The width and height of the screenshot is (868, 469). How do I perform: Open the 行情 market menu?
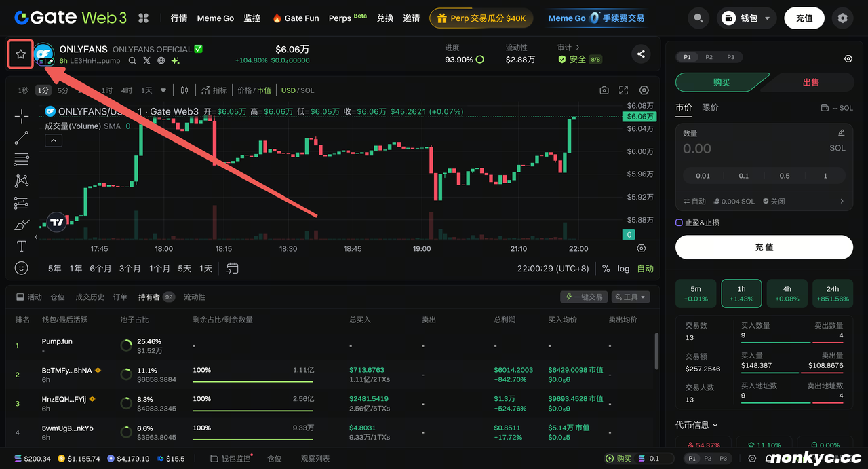click(x=179, y=18)
